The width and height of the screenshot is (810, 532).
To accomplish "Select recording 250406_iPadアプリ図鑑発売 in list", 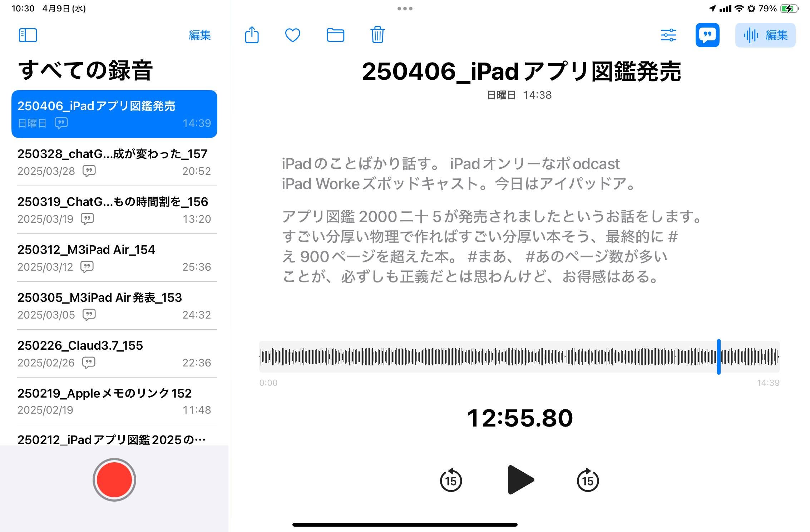I will tap(114, 114).
